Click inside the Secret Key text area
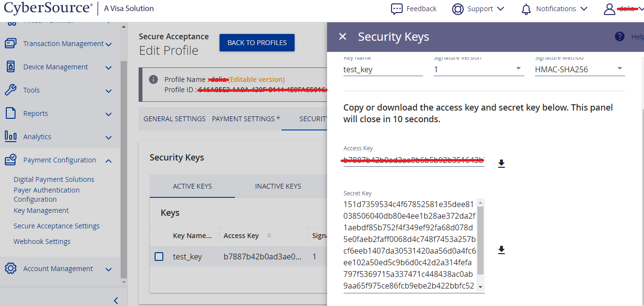Screen dimensions: 644x306 pyautogui.click(x=410, y=245)
